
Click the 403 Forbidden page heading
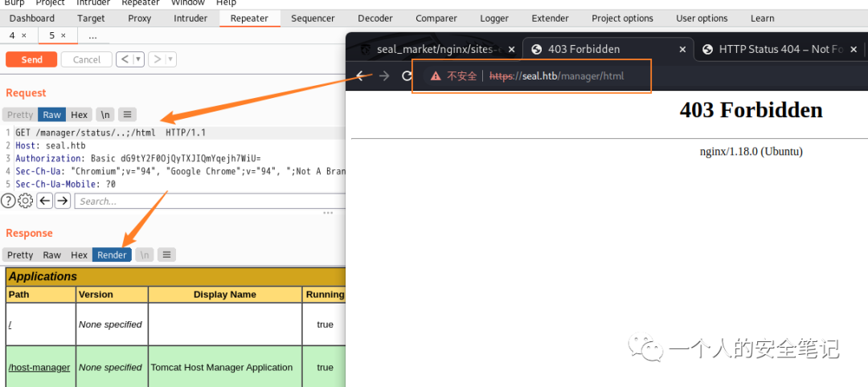tap(751, 110)
